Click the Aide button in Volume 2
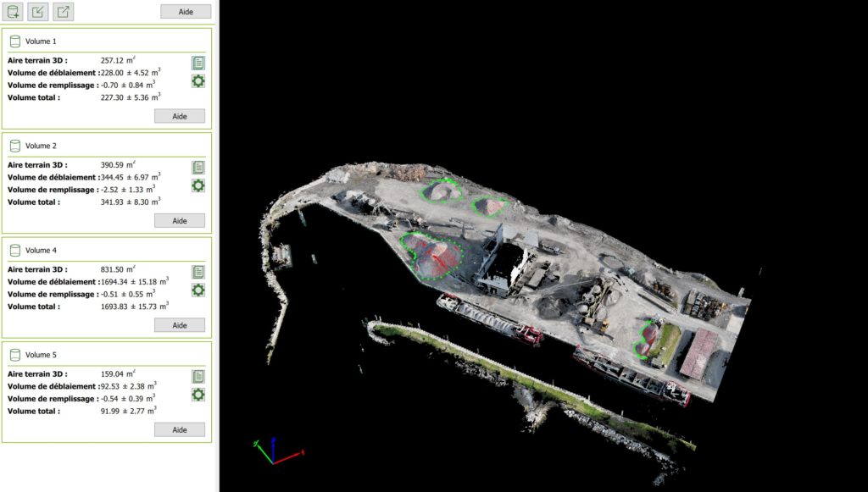Viewport: 868px width, 492px height. [x=180, y=221]
